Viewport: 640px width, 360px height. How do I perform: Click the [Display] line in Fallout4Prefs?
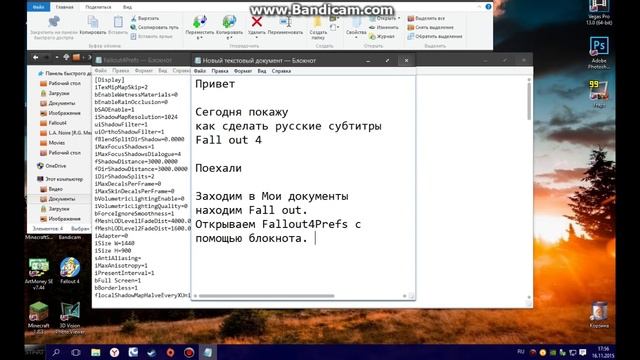click(109, 80)
